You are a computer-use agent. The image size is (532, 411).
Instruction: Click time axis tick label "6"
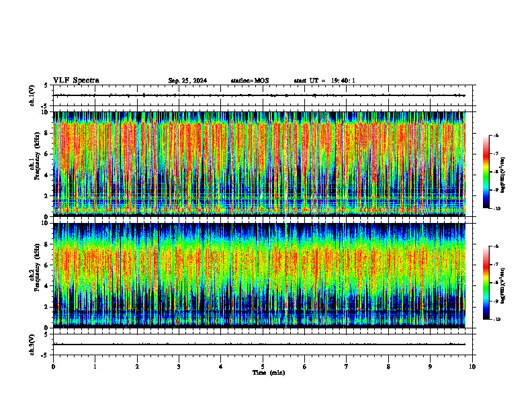305,367
